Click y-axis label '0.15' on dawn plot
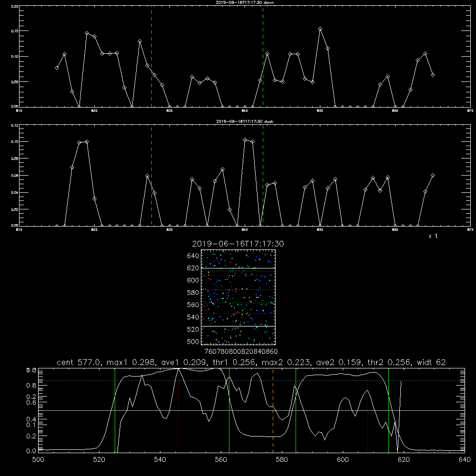The image size is (476, 476). coord(15,31)
